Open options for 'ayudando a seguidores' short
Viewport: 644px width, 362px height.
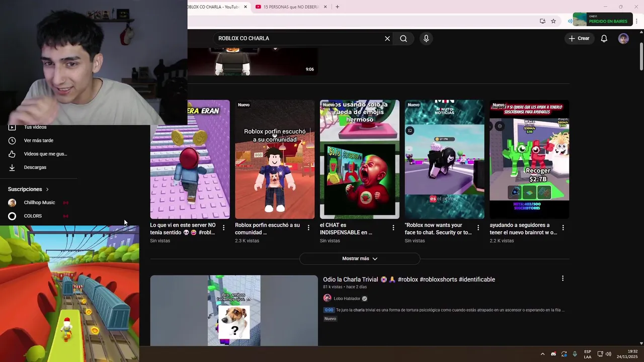[563, 228]
